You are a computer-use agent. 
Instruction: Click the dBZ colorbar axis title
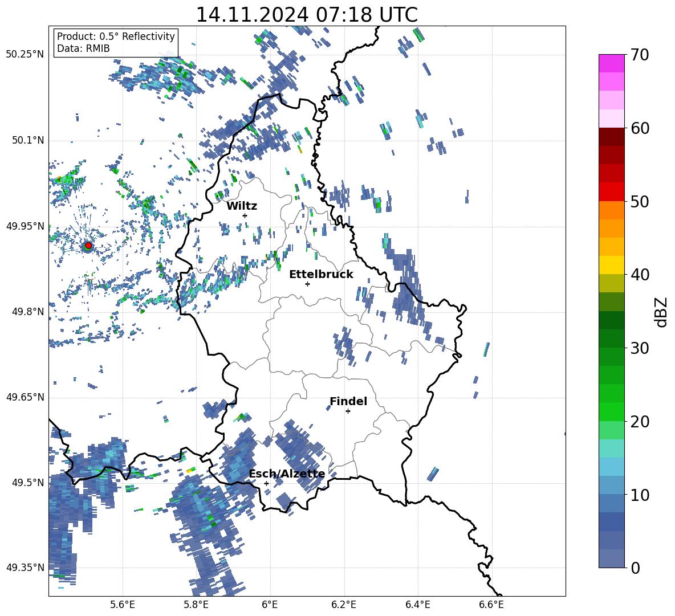662,312
